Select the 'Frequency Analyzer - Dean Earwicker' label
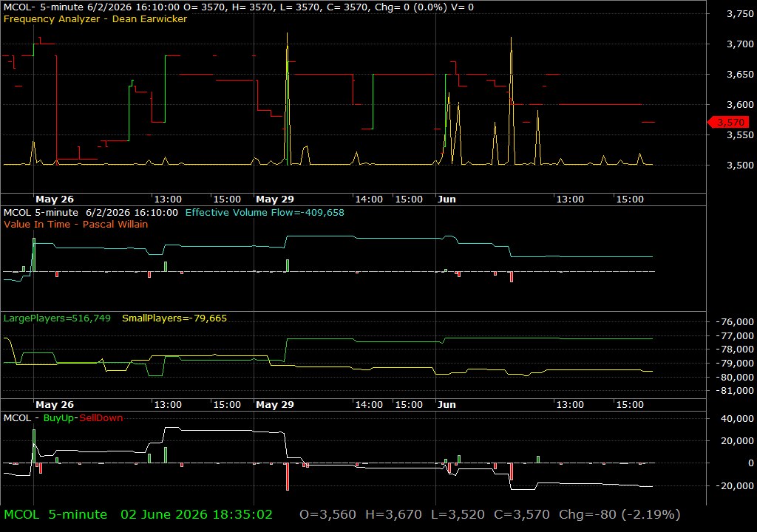This screenshot has width=757, height=532. tap(95, 18)
